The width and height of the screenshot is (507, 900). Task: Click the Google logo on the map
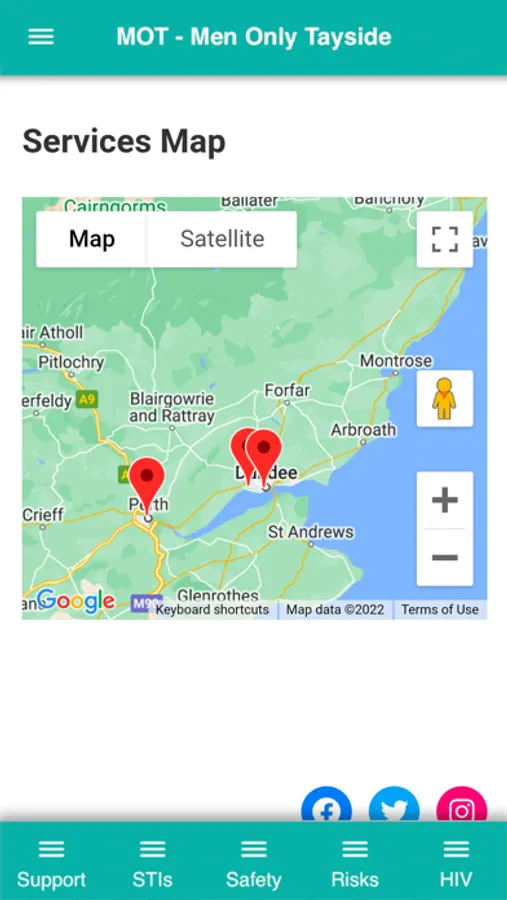(76, 601)
